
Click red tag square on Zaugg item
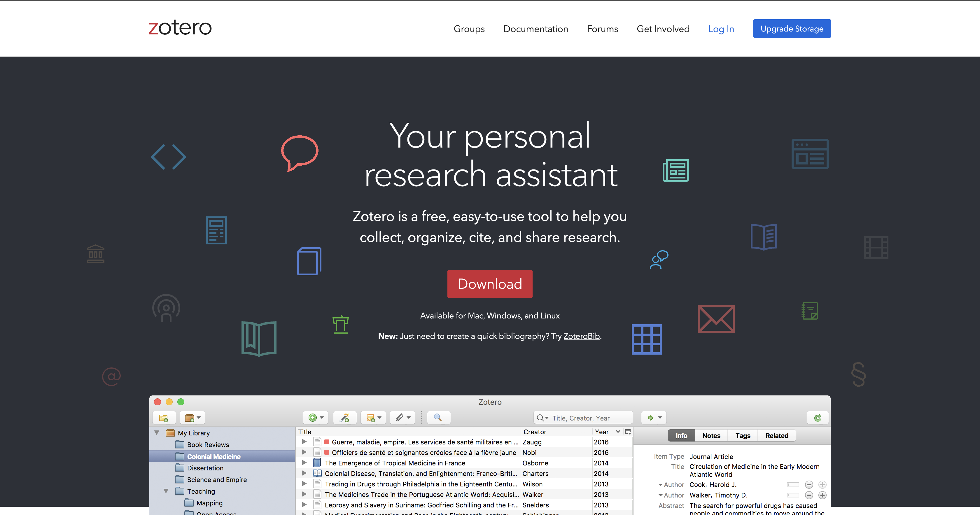326,442
